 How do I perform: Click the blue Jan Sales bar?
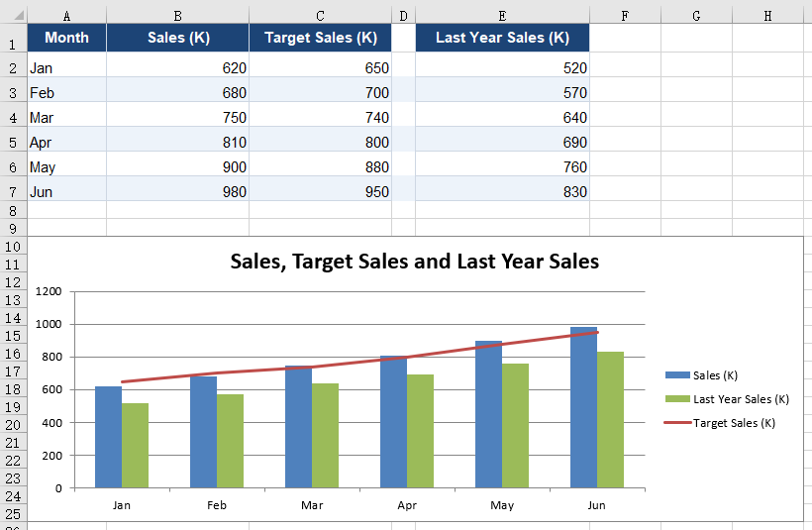coord(108,437)
